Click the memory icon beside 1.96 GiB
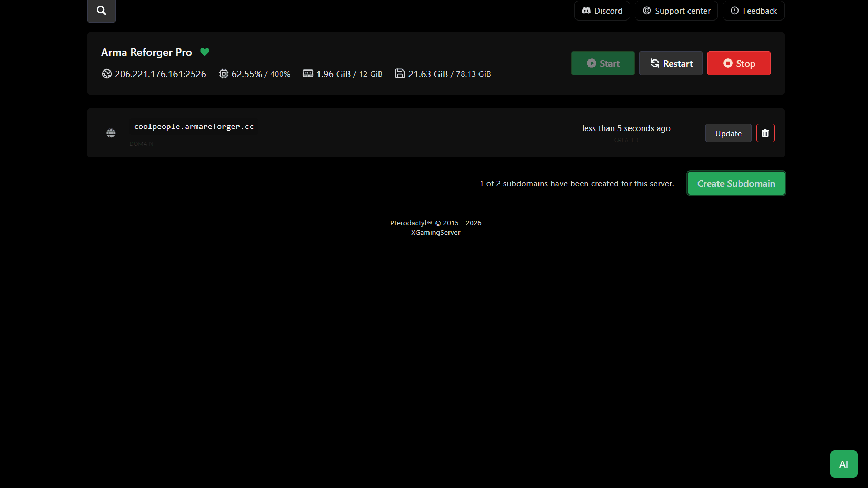This screenshot has height=488, width=868. tap(308, 74)
